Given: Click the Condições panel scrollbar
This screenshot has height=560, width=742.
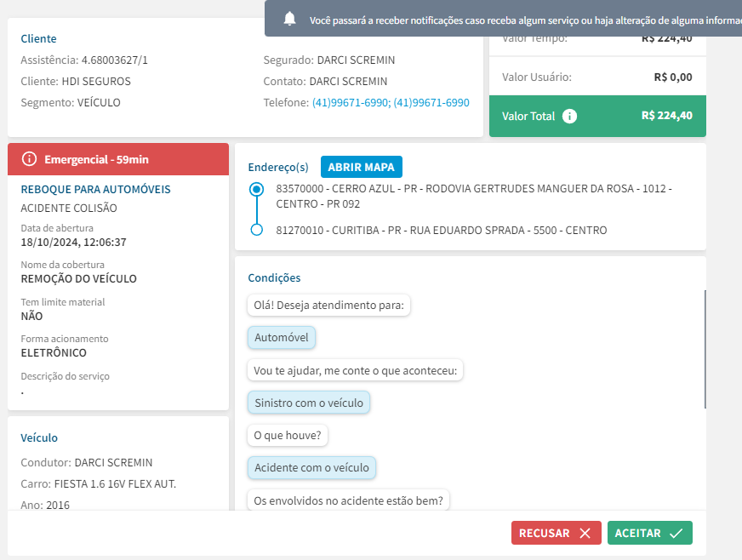Looking at the screenshot, I should click(x=705, y=349).
